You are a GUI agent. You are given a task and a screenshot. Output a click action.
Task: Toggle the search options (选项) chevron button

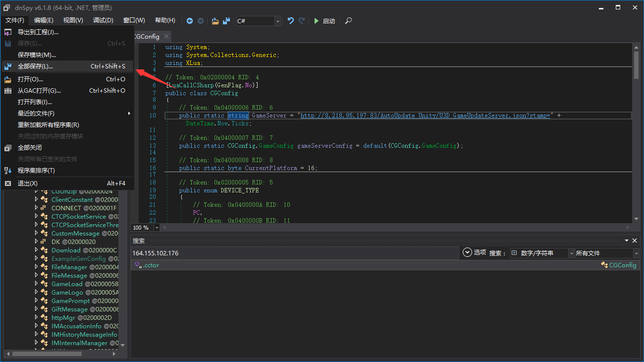coord(467,252)
